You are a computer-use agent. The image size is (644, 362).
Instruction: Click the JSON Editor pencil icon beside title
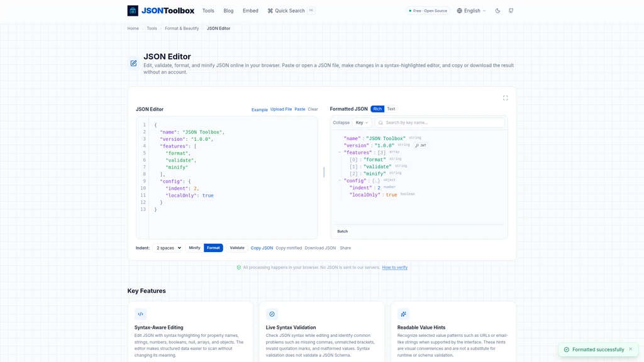pyautogui.click(x=133, y=63)
